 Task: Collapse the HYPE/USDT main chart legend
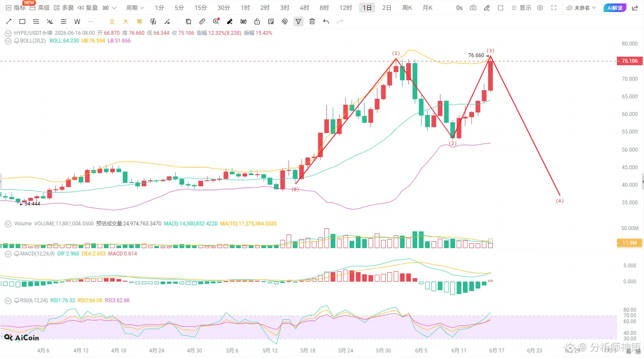coord(8,33)
